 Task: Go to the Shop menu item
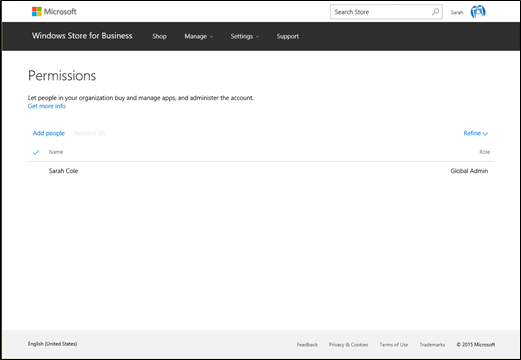pos(159,36)
